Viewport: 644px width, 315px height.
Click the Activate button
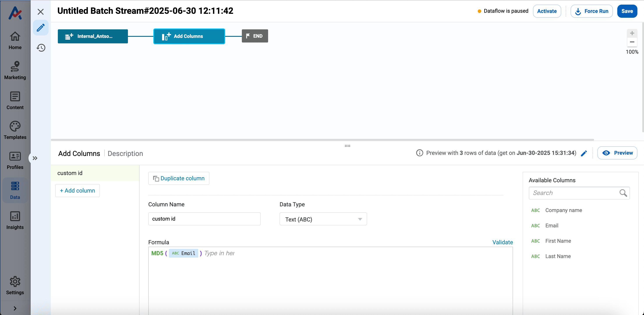pyautogui.click(x=547, y=11)
